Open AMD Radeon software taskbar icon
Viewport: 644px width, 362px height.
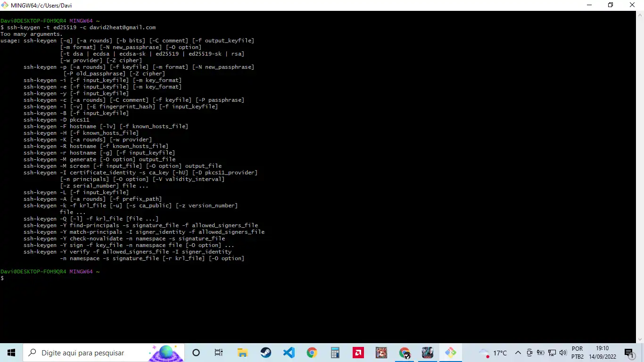click(x=358, y=353)
